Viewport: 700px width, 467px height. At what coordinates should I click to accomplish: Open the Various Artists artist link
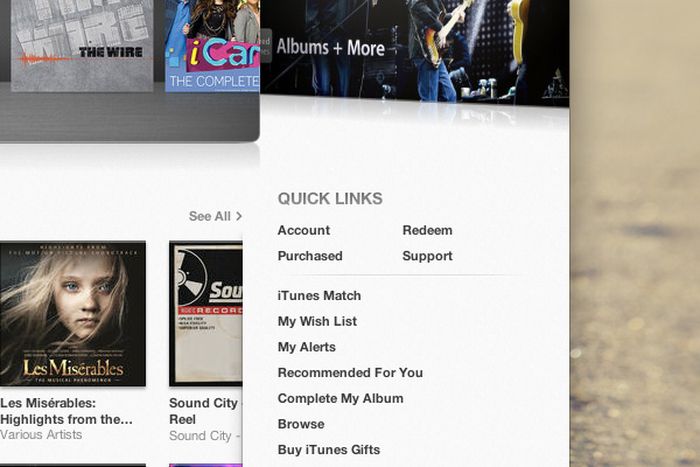click(x=41, y=435)
